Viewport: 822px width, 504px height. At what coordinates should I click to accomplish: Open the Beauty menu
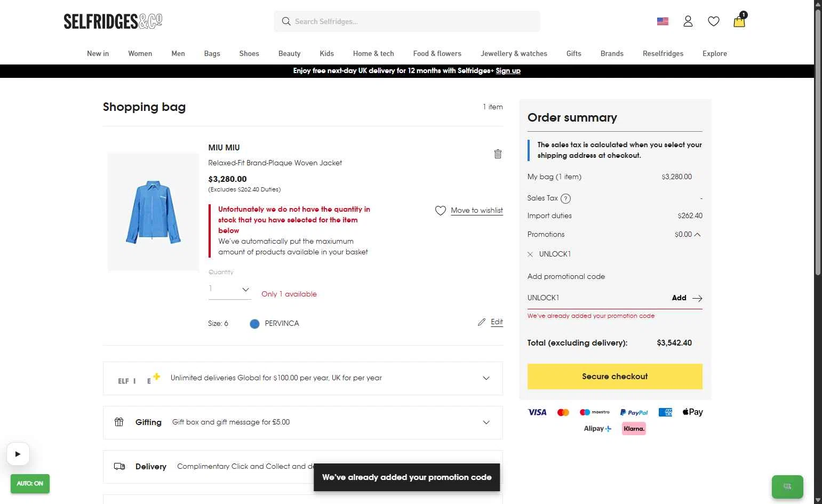[289, 53]
